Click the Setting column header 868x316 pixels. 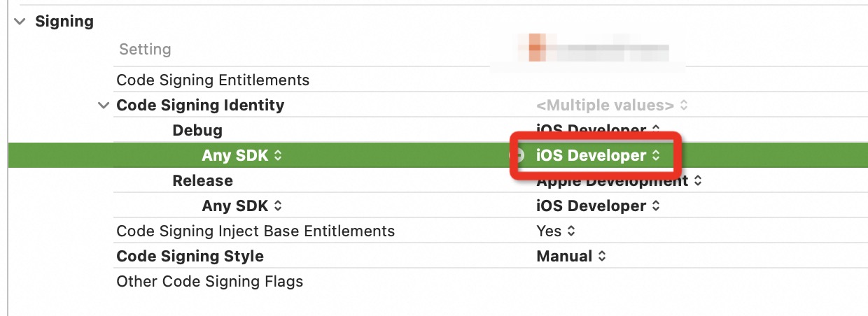pyautogui.click(x=145, y=50)
